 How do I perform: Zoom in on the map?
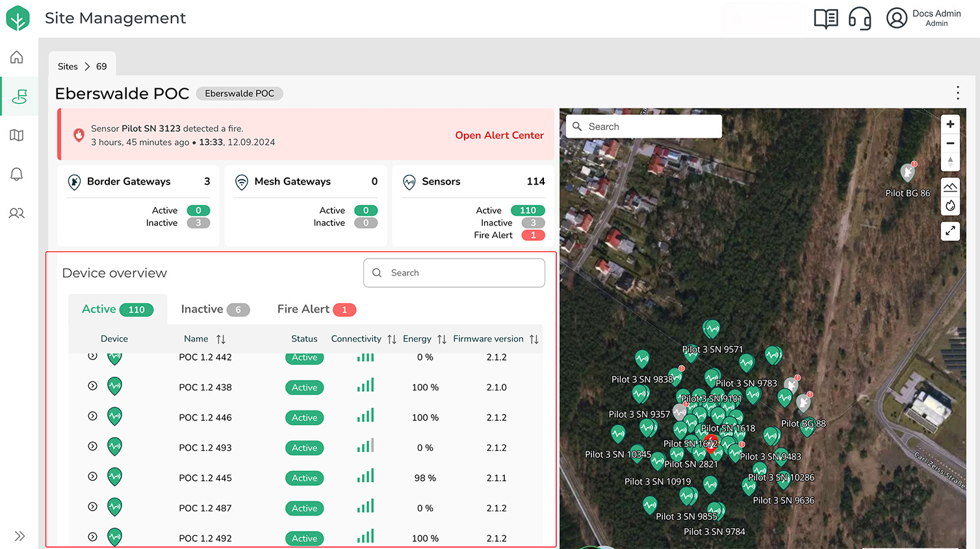tap(950, 124)
